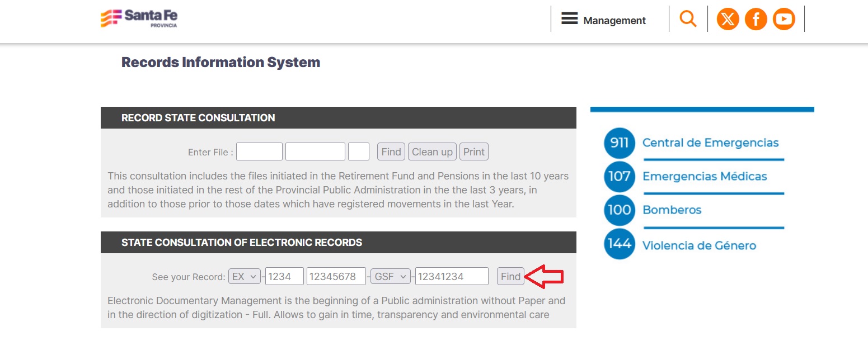Open the Central de Emergencias link
The height and width of the screenshot is (341, 868).
710,143
